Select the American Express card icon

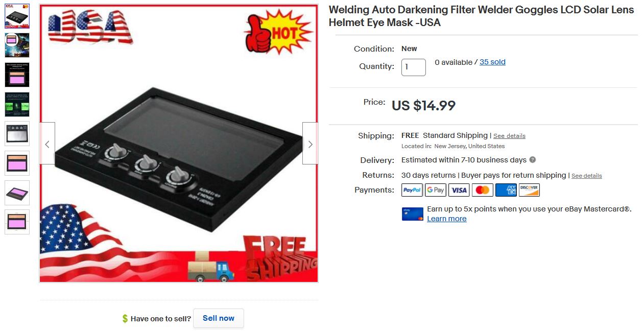tap(506, 190)
